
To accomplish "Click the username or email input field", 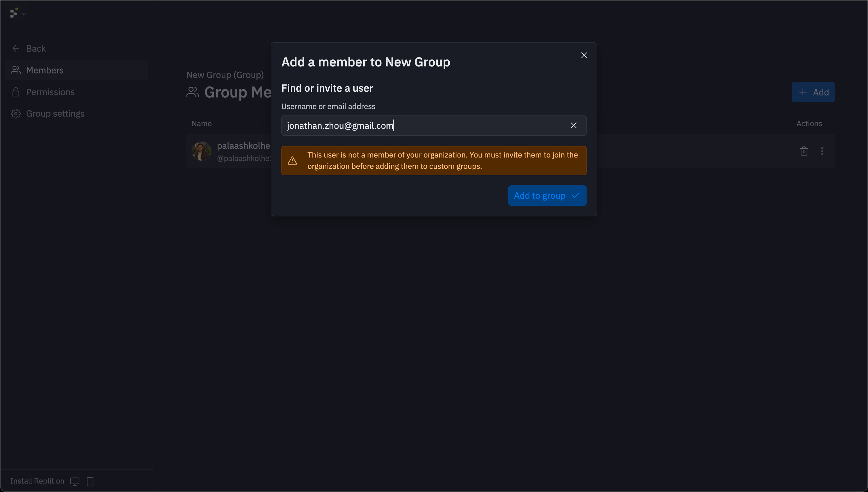I will [422, 126].
